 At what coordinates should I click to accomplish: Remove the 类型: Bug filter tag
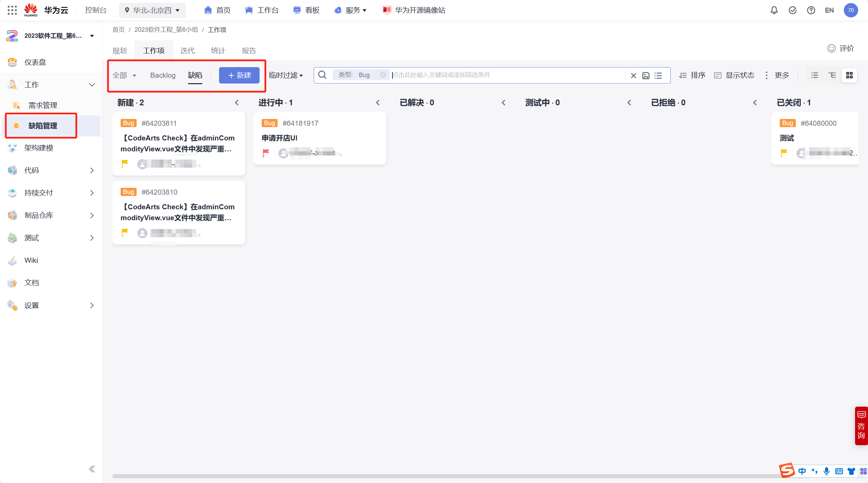click(x=383, y=75)
